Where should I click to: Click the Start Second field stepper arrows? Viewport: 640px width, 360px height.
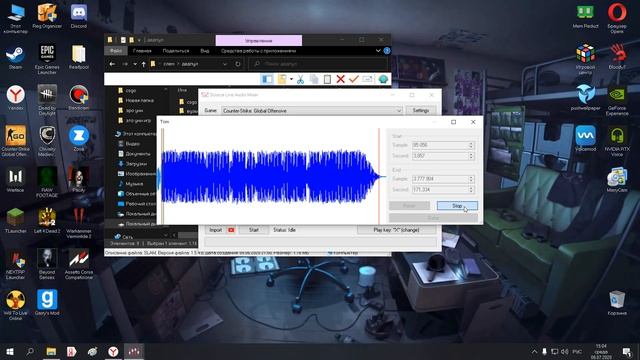tap(471, 156)
